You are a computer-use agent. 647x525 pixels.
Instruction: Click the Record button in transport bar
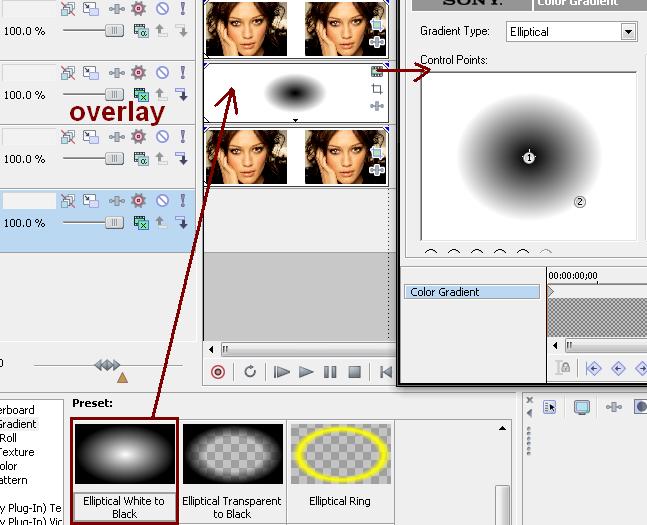click(218, 372)
